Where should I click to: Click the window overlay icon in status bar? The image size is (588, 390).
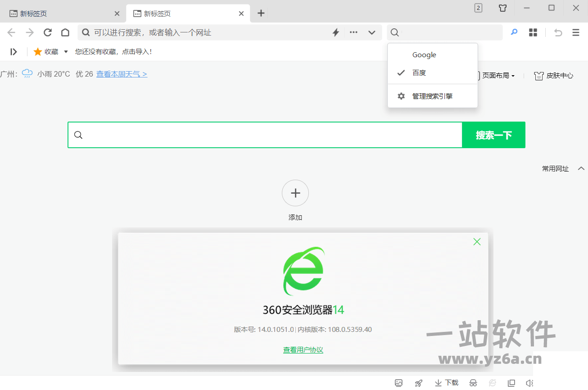[x=511, y=383]
